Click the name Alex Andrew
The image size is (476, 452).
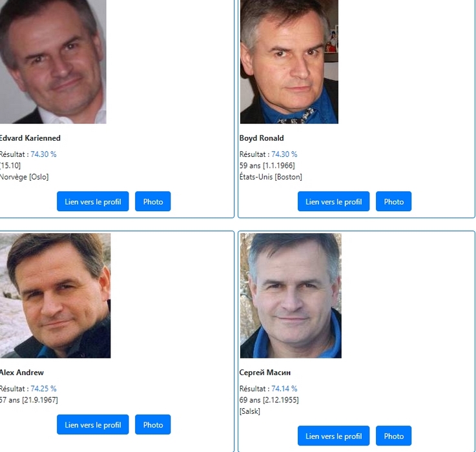click(21, 373)
